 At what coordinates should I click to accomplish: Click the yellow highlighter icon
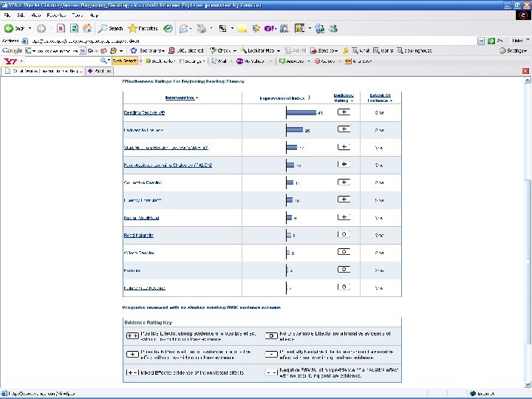click(x=345, y=50)
